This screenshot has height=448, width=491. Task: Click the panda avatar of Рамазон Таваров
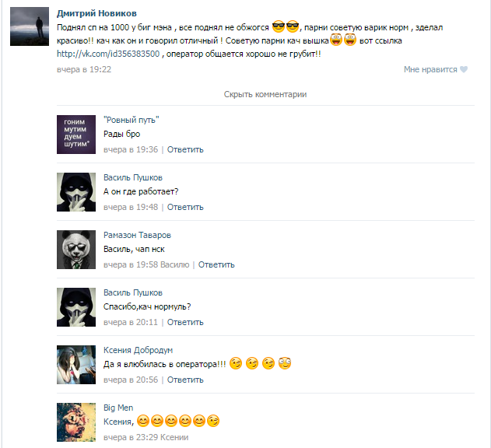pyautogui.click(x=76, y=250)
